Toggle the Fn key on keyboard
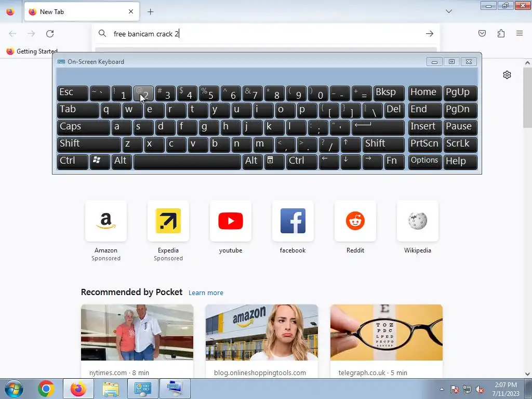This screenshot has height=399, width=532. pyautogui.click(x=394, y=162)
